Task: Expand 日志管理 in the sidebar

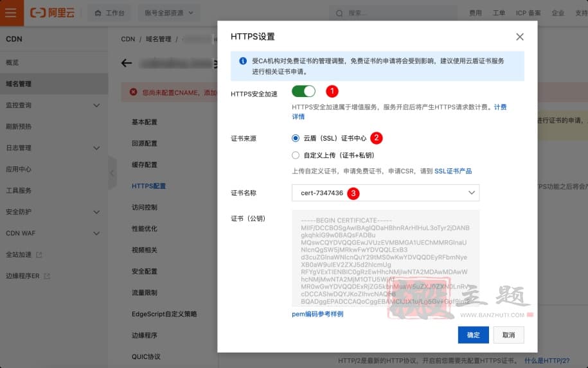Action: [96, 148]
